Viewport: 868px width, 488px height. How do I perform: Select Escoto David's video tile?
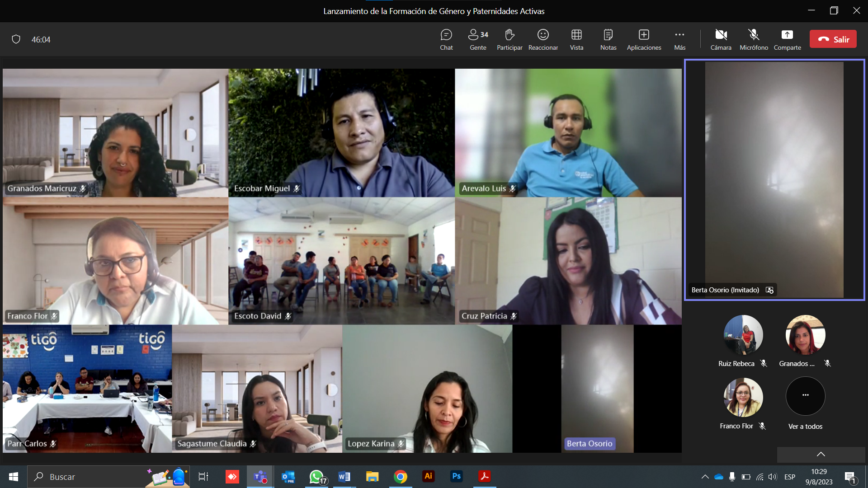coord(341,261)
